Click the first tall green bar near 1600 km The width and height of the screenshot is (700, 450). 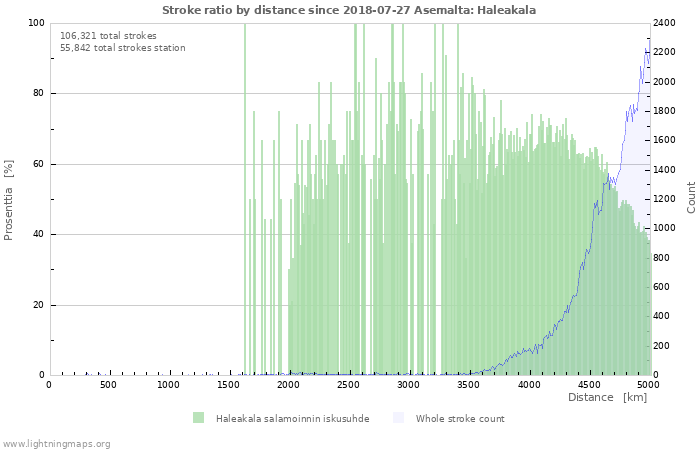245,200
